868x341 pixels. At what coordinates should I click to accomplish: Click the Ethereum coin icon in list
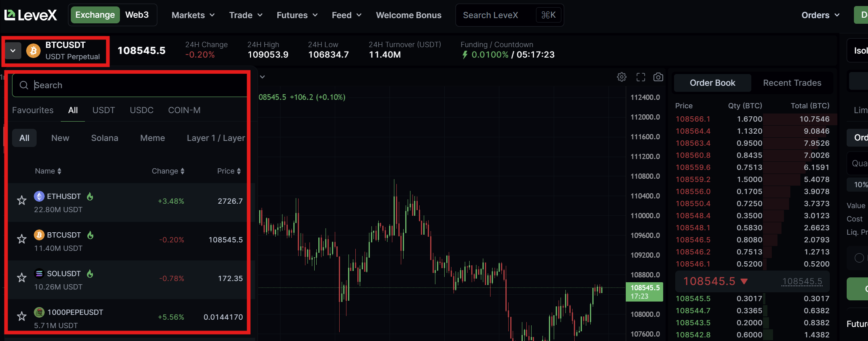pos(39,196)
